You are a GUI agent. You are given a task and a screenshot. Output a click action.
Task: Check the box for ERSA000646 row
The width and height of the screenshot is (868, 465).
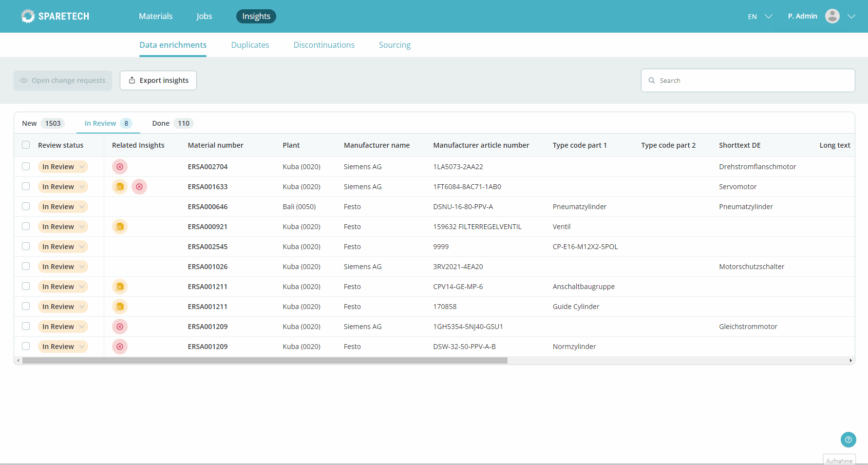(x=26, y=206)
